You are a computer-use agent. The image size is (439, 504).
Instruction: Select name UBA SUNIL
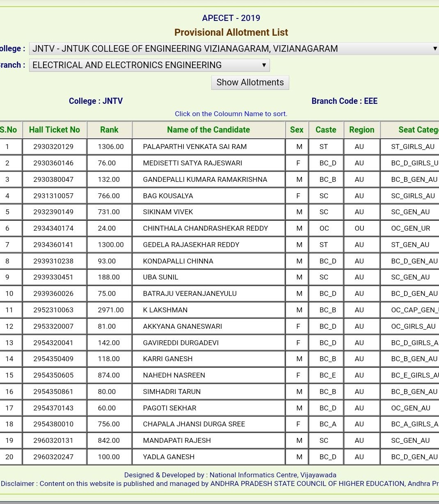[160, 277]
